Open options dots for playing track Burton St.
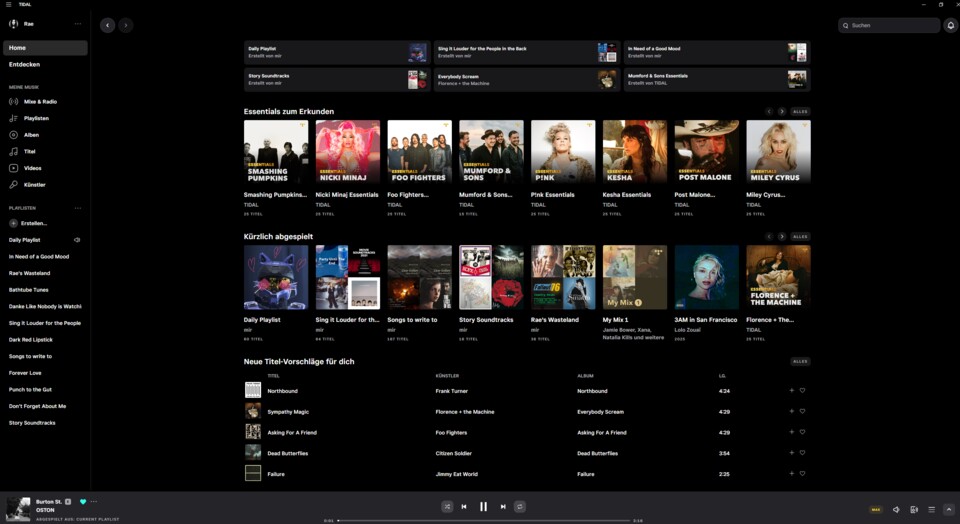The image size is (960, 524). click(x=94, y=501)
